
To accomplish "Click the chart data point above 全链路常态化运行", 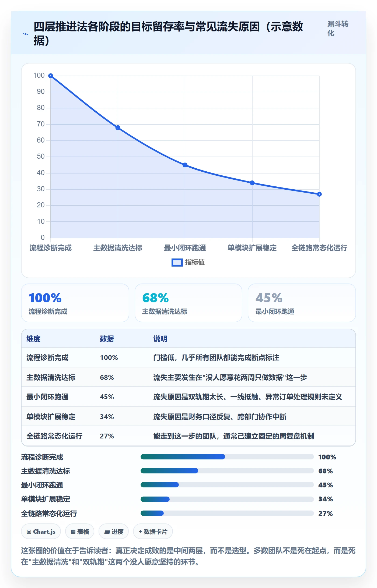I will coord(319,194).
